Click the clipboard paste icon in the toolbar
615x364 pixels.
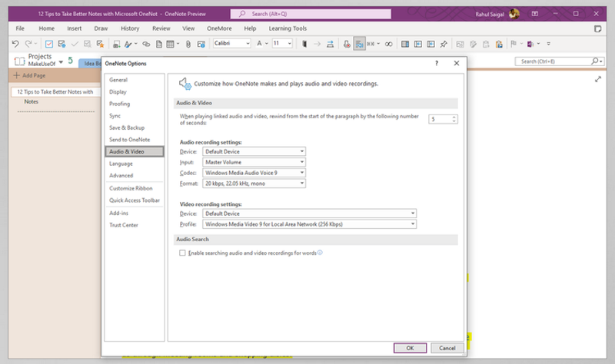499,44
